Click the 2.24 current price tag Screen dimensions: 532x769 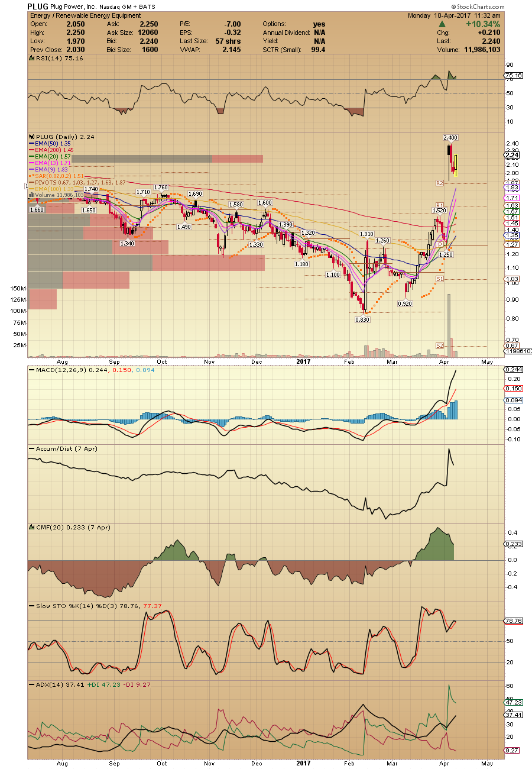click(x=512, y=155)
